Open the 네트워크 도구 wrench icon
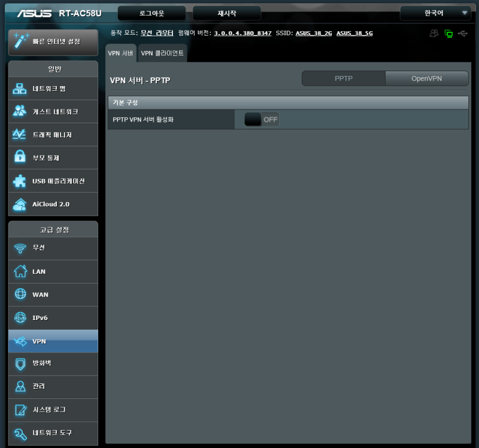This screenshot has height=448, width=479. (x=20, y=434)
